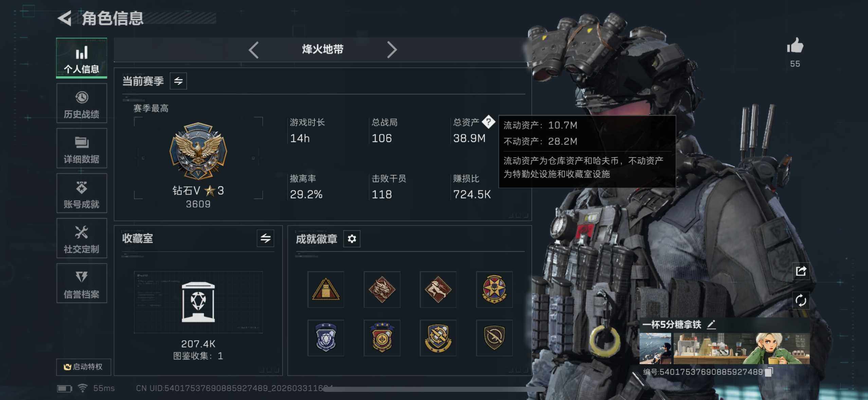Open the 历史战绩 tab

click(x=82, y=103)
